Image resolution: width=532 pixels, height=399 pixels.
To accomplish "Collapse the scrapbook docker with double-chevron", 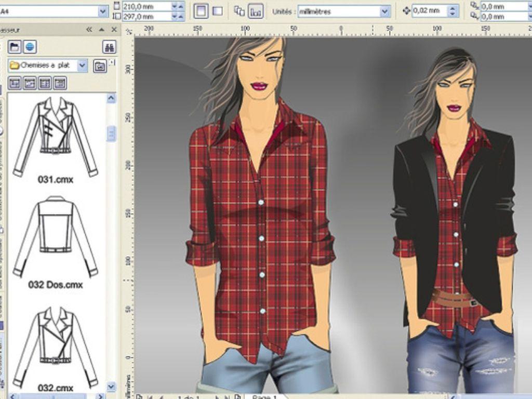I will click(x=89, y=30).
